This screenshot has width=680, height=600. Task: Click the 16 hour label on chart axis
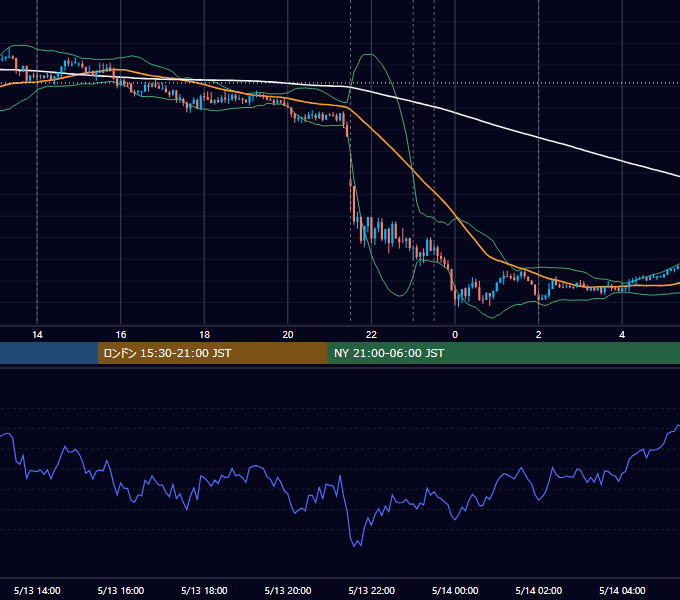click(x=121, y=335)
